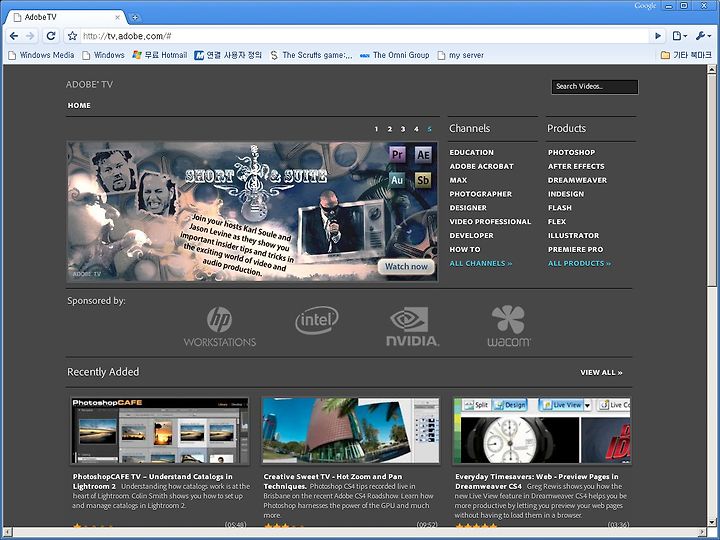The width and height of the screenshot is (720, 540).
Task: Switch to banner slide 3
Action: pyautogui.click(x=403, y=129)
